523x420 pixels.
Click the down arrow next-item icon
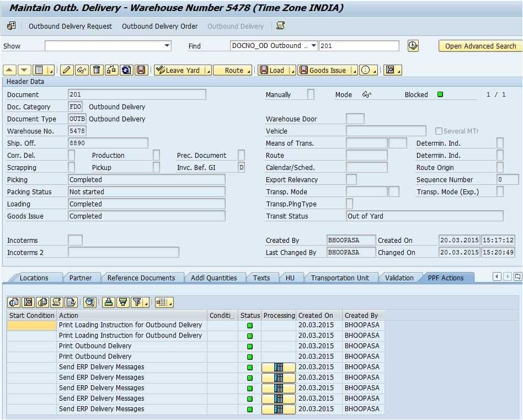[24, 71]
